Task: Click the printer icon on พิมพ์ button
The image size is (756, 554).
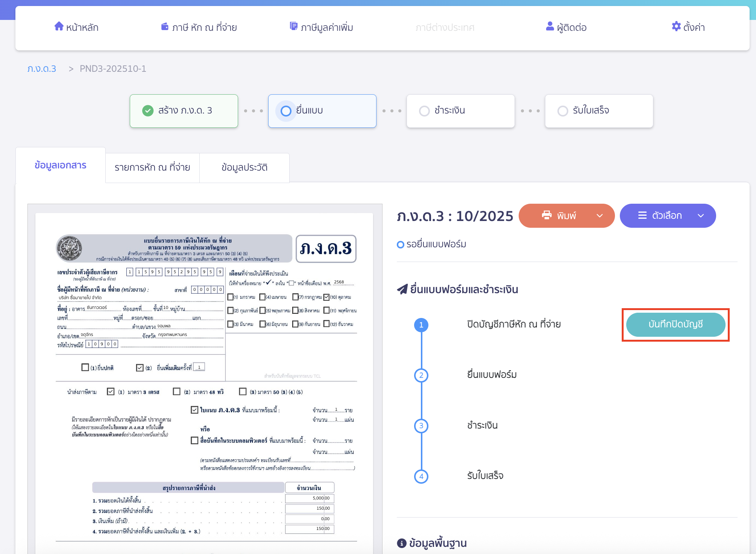Action: coord(547,215)
